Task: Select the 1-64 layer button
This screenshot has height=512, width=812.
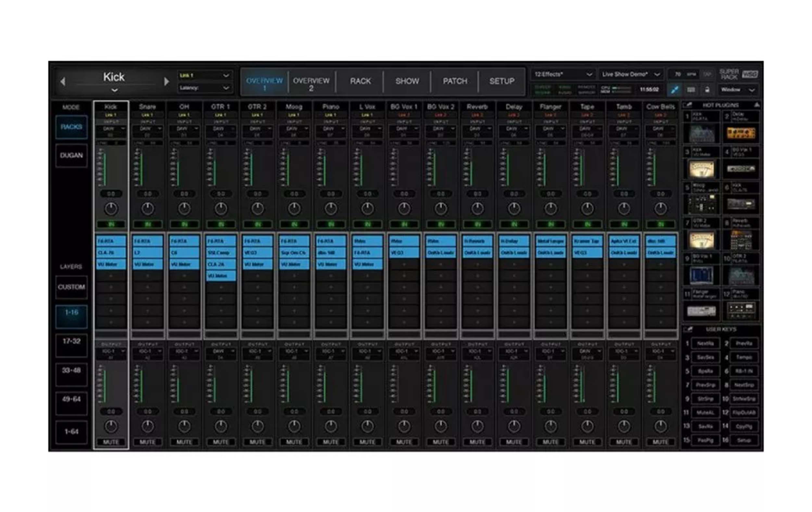Action: [71, 432]
